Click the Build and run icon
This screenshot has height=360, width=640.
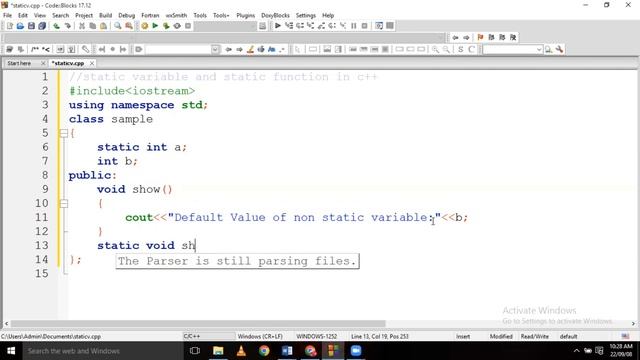(x=166, y=26)
